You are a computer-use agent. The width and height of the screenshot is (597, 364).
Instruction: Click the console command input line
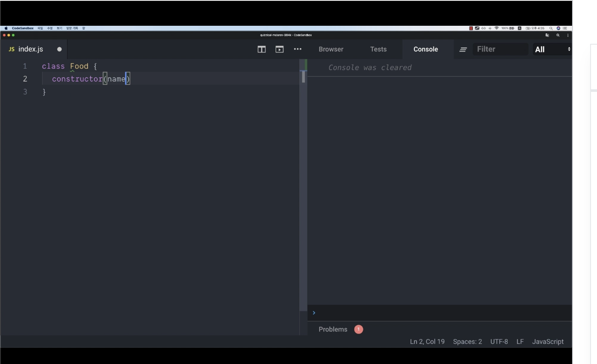tap(440, 313)
